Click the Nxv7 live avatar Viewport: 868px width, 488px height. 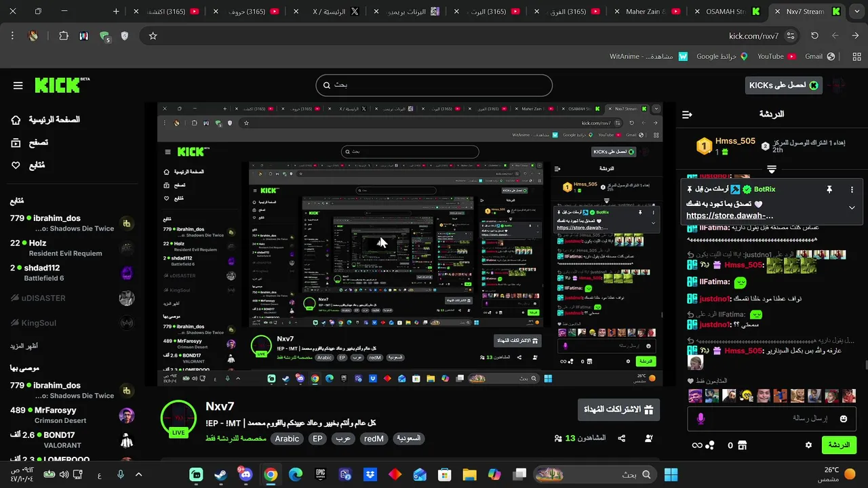(178, 419)
